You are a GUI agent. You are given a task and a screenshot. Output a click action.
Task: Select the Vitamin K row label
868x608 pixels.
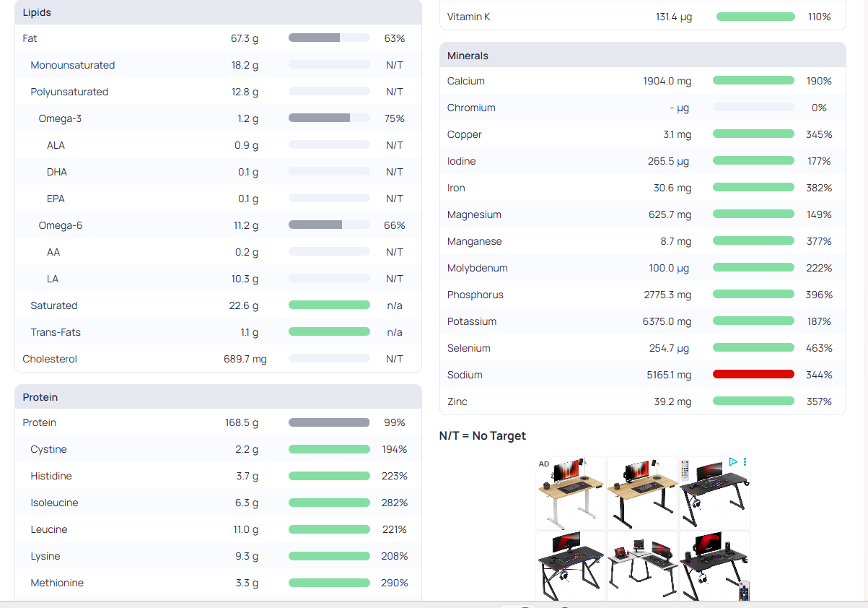[x=468, y=17]
